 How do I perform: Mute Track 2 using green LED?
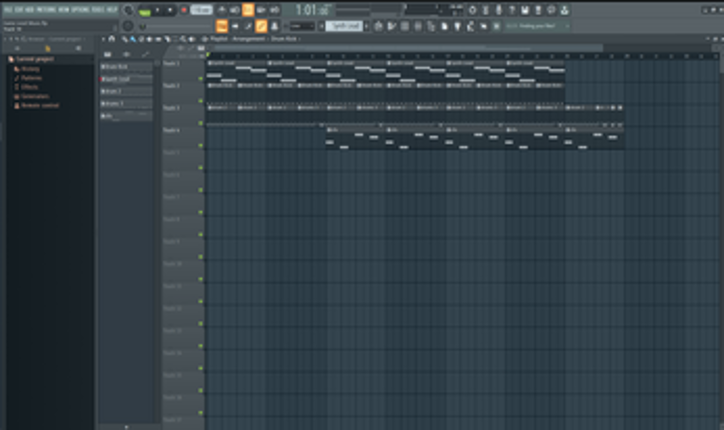pyautogui.click(x=200, y=101)
